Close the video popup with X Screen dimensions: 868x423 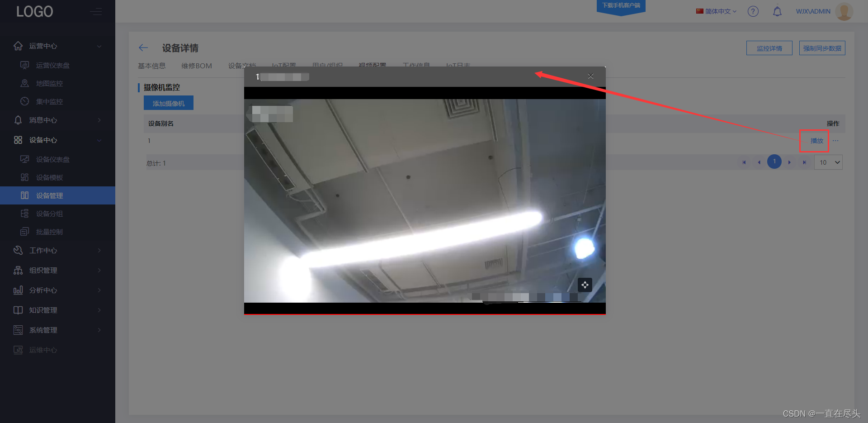pos(590,76)
